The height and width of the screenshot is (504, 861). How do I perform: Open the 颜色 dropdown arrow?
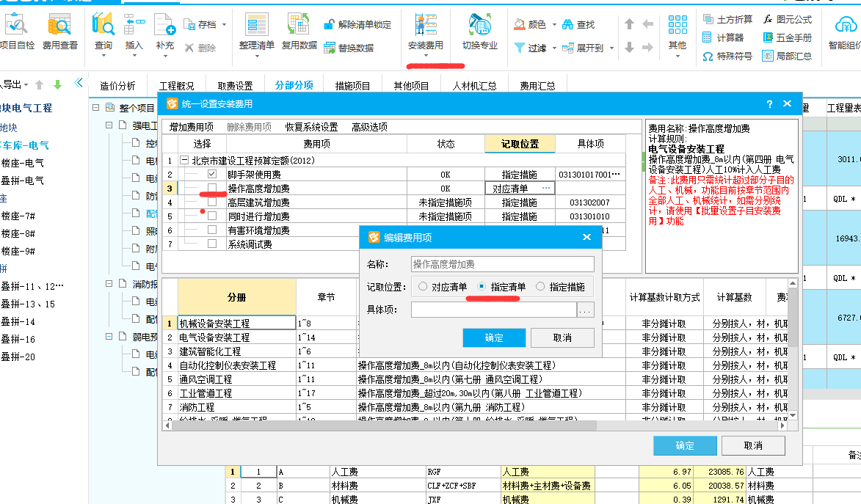pos(554,25)
